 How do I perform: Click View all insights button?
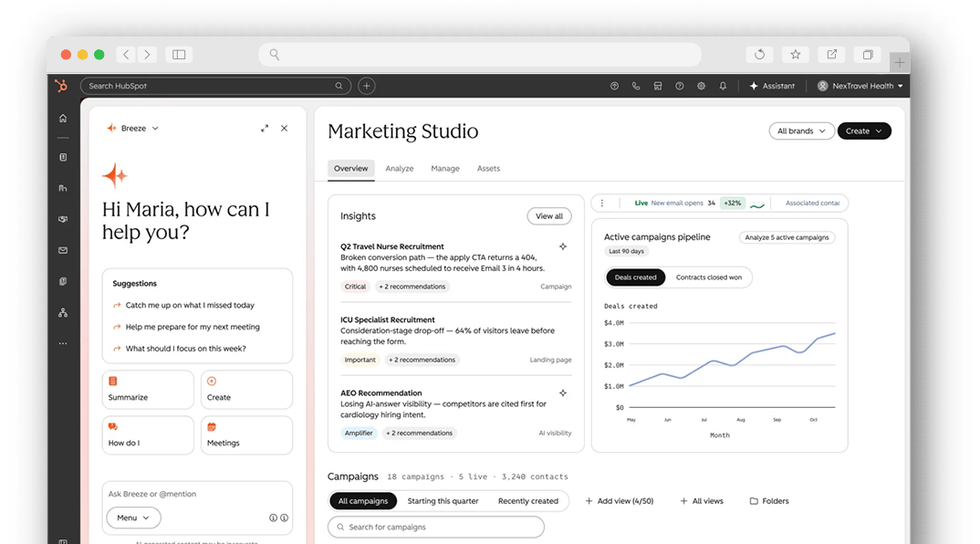549,216
